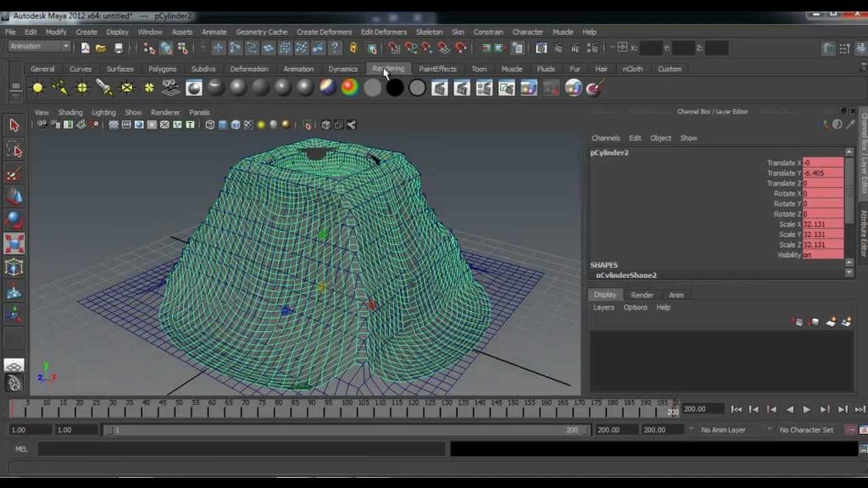The image size is (868, 488).
Task: Click the Render tab in Layer Editor
Action: 643,295
